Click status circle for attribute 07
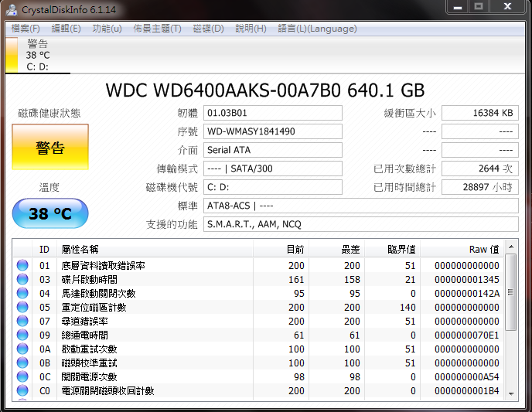 (x=22, y=321)
